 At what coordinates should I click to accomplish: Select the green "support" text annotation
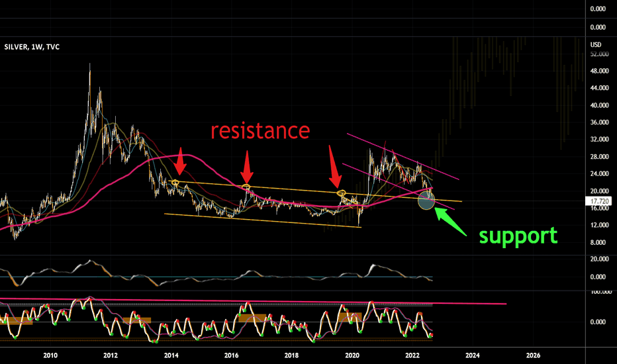click(518, 236)
